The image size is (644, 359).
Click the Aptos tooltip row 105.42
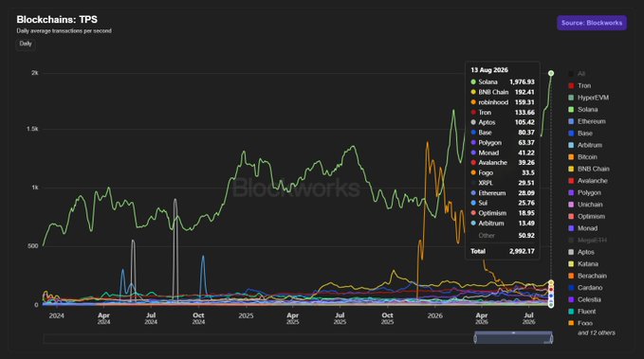tap(503, 122)
